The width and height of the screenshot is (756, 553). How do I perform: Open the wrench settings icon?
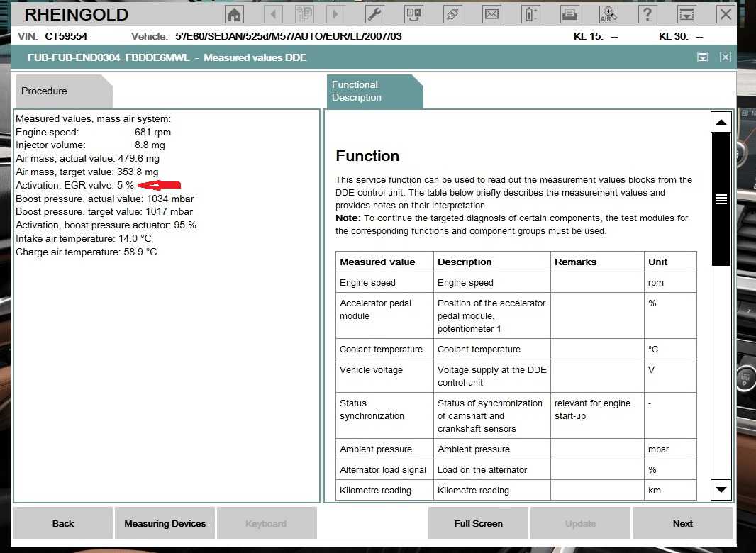click(x=375, y=14)
